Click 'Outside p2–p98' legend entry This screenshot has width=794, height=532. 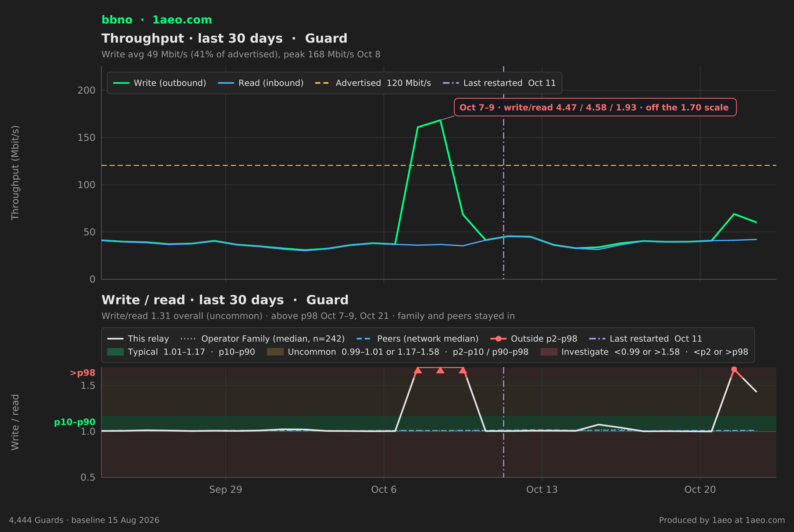(534, 339)
